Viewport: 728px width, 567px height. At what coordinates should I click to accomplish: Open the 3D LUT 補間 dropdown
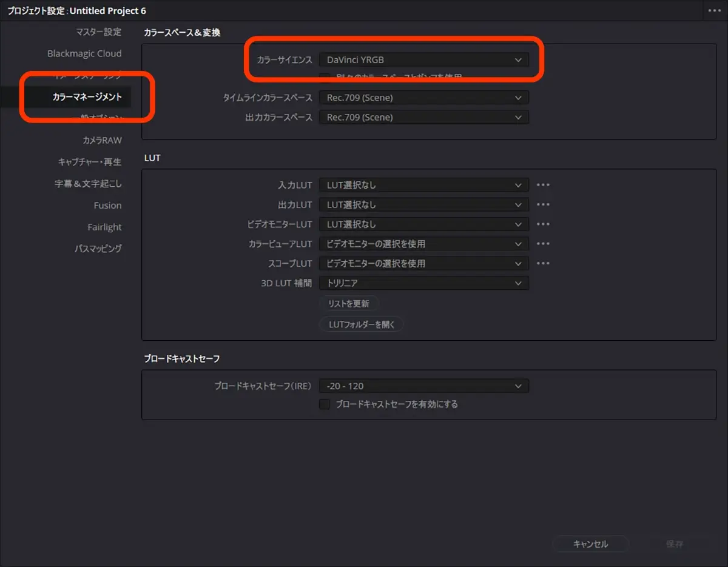point(423,283)
